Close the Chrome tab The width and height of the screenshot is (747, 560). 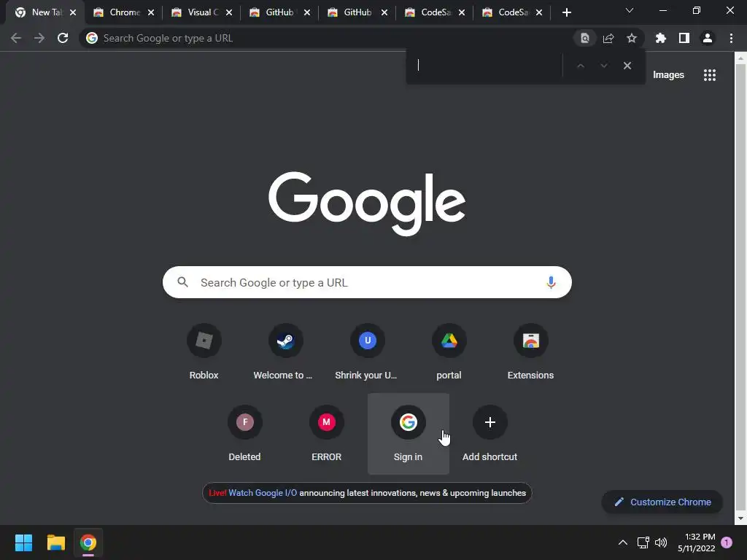coord(151,12)
